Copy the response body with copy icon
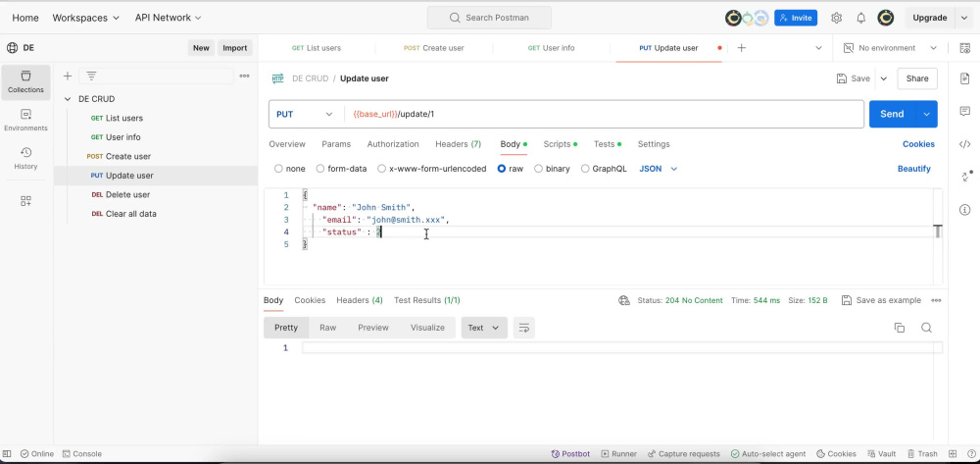 (900, 328)
